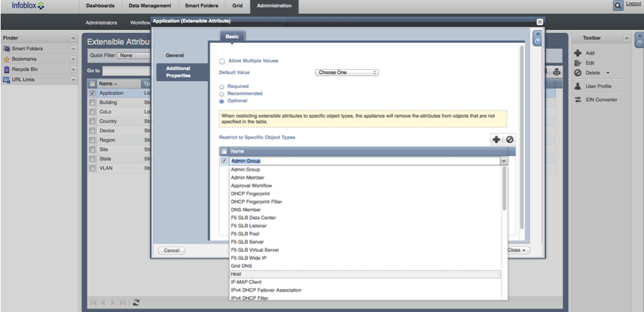This screenshot has width=644, height=312.
Task: Click the URL Links icon in Finder
Action: click(7, 80)
